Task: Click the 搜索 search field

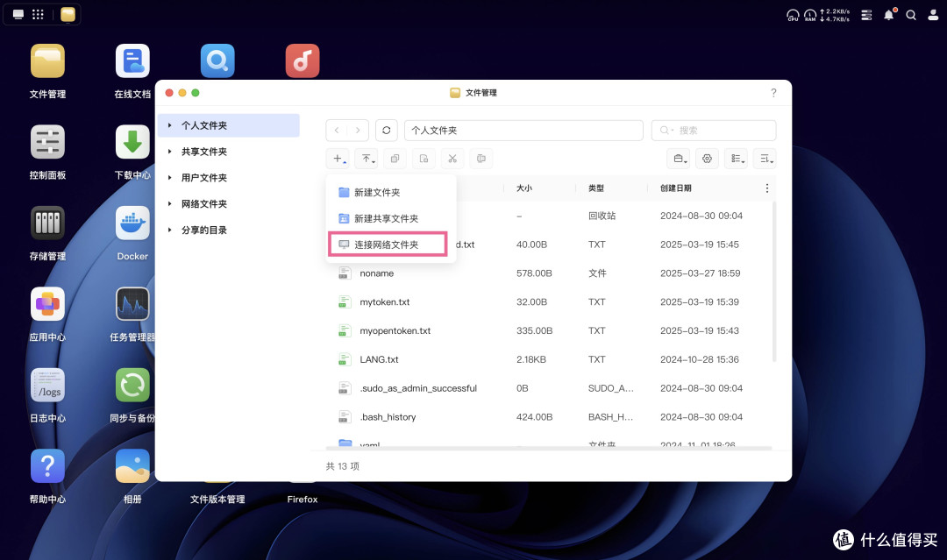Action: point(714,131)
